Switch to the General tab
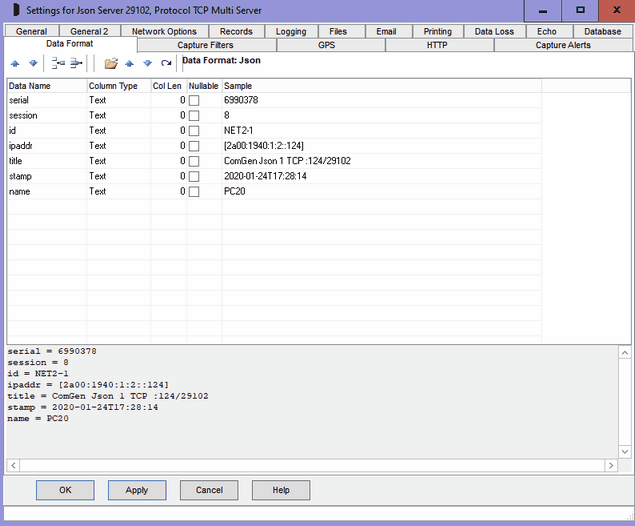This screenshot has height=526, width=635. (x=32, y=32)
